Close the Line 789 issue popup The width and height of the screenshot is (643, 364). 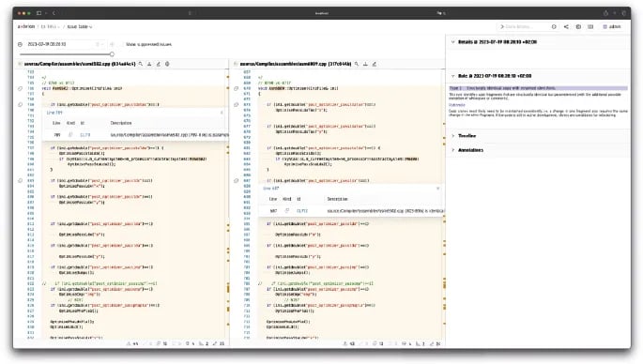click(x=222, y=113)
